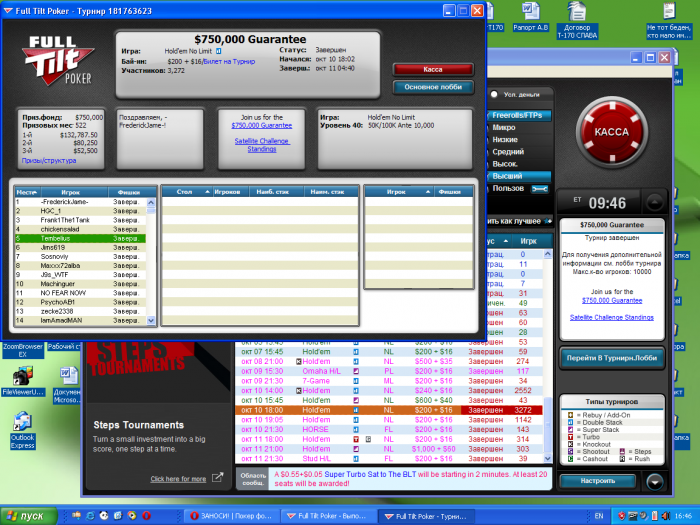Sort right player panel by Игрок column

click(x=399, y=192)
